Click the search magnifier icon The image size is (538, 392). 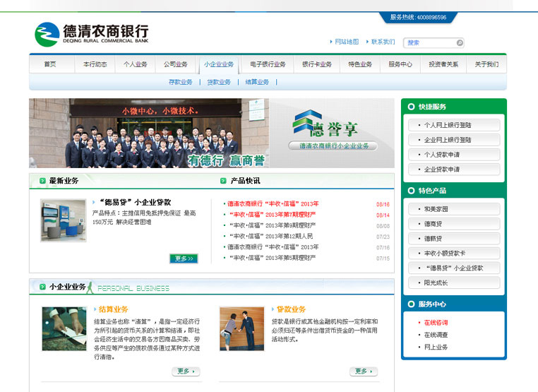pos(460,42)
